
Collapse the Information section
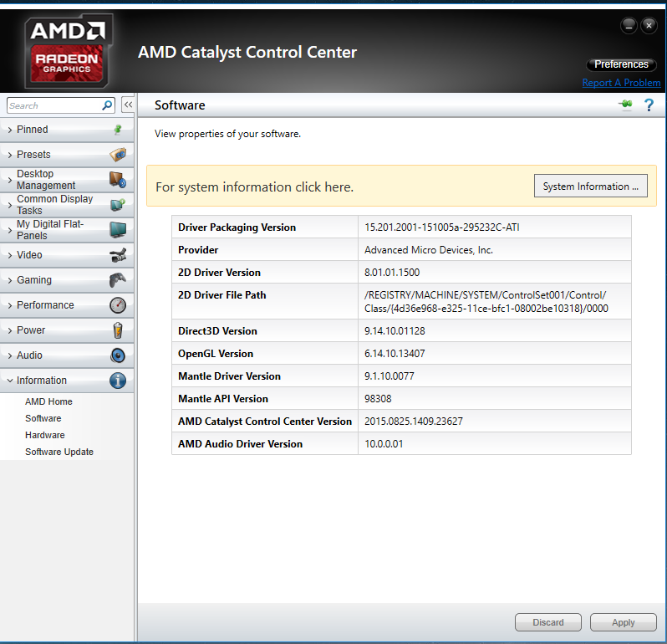tap(42, 381)
